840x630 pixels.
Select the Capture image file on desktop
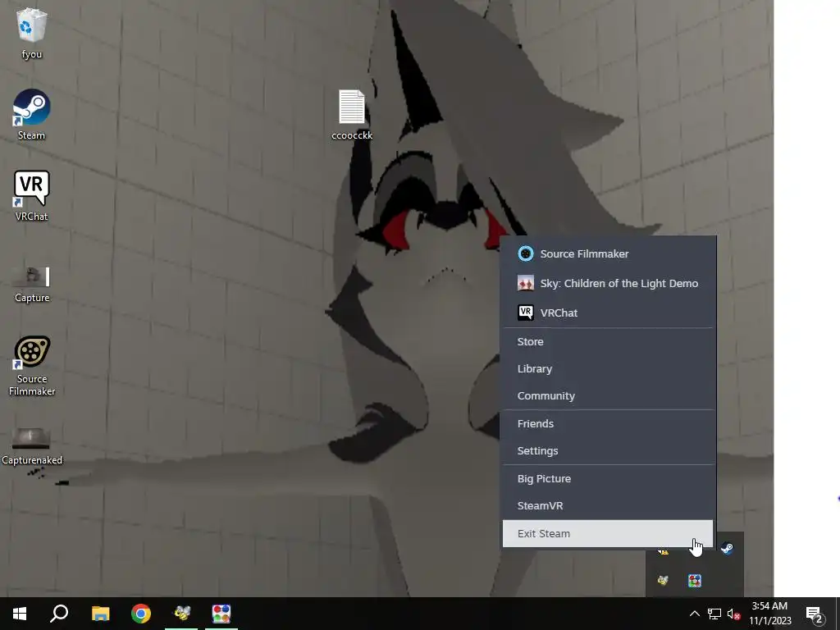coord(32,285)
